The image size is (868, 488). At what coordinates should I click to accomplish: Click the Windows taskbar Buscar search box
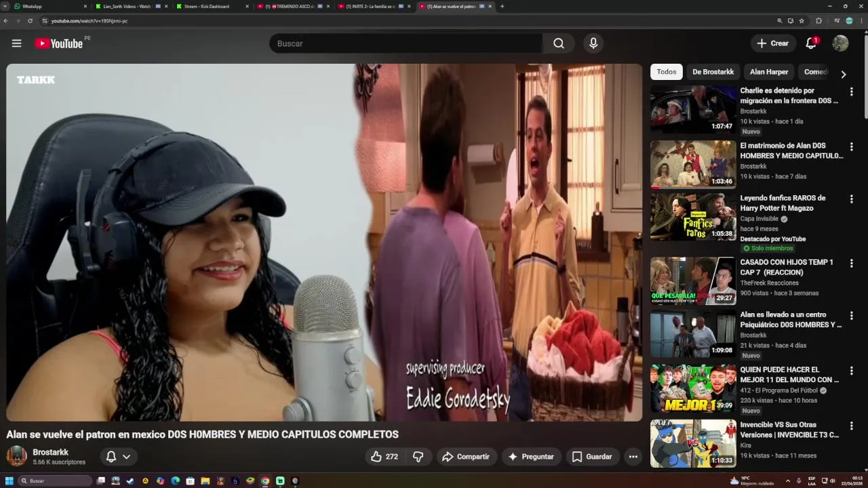pos(55,481)
